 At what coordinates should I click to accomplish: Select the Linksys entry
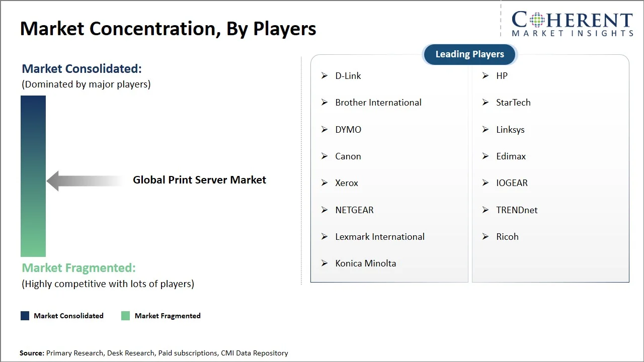point(510,130)
